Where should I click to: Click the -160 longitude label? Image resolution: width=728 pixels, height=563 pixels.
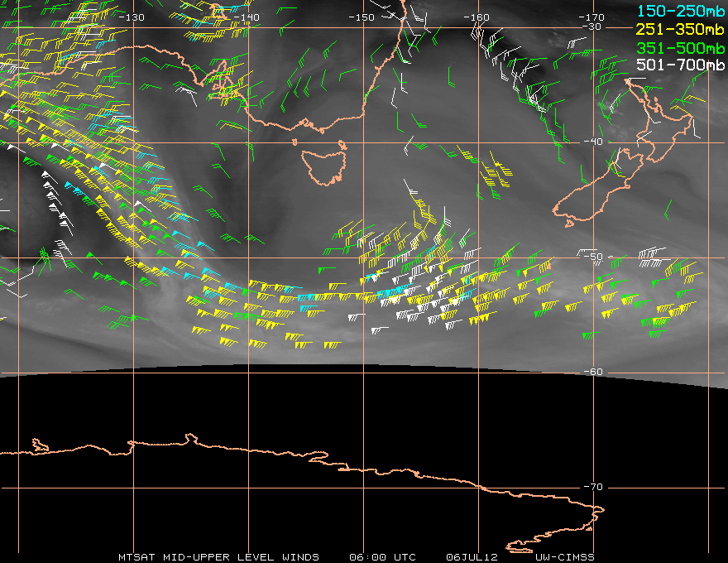[477, 17]
